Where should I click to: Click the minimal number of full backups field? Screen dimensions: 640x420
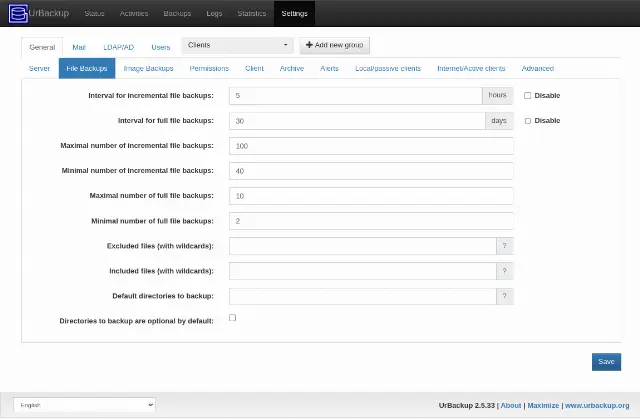click(371, 221)
